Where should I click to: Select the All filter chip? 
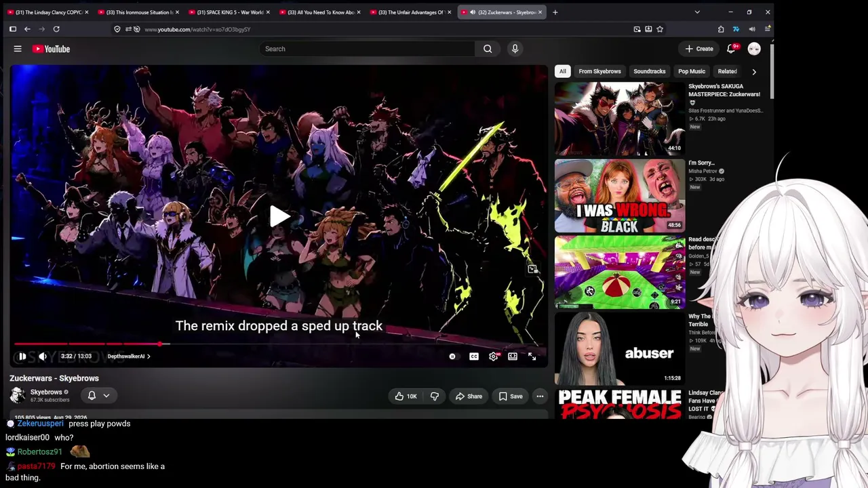pos(562,71)
